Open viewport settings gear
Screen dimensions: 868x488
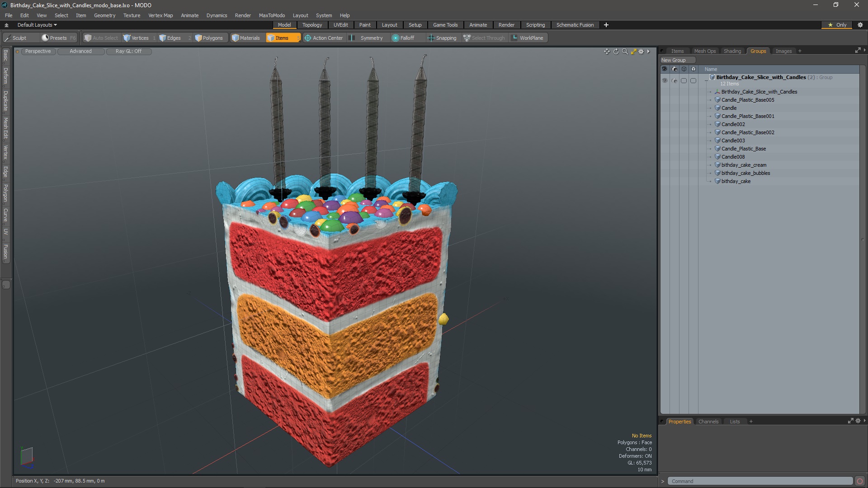click(641, 52)
